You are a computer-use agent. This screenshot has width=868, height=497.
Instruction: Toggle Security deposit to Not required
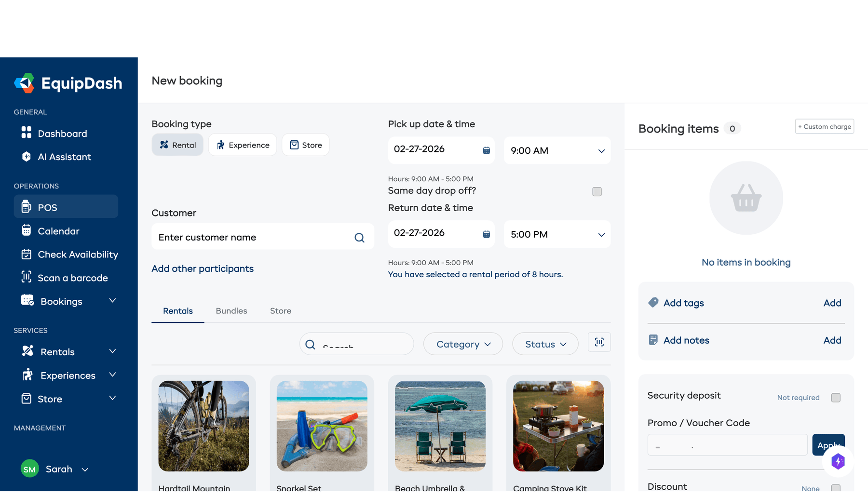point(836,397)
